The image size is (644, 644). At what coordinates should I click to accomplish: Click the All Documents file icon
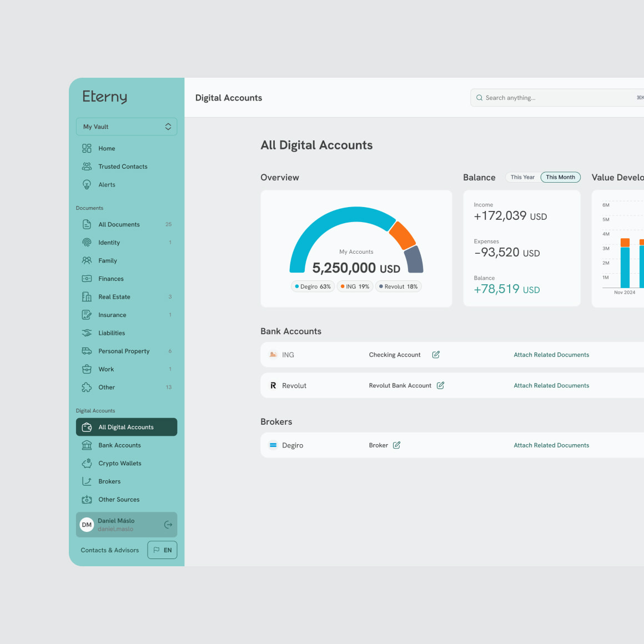pyautogui.click(x=87, y=224)
